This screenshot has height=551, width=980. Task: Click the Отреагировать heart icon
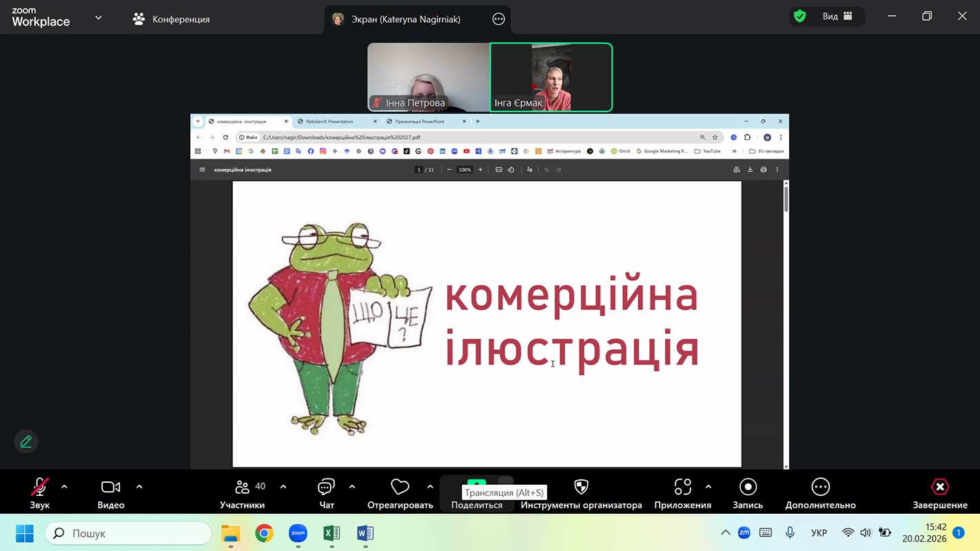click(x=400, y=488)
